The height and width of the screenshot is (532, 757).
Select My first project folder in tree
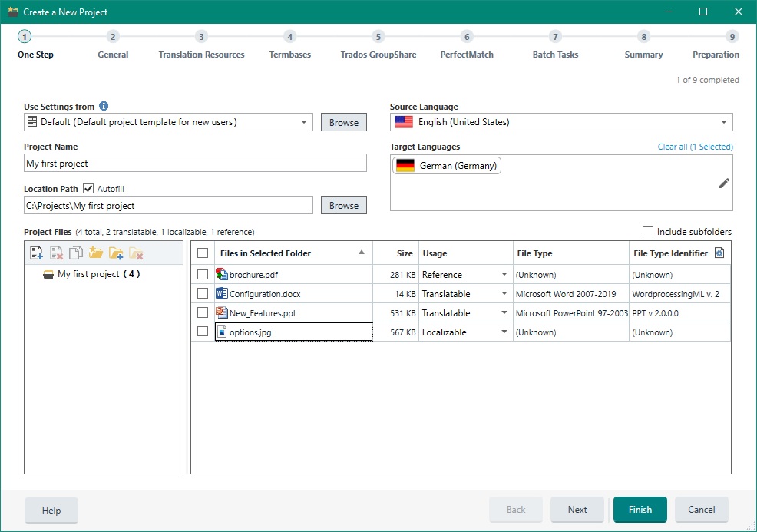coord(88,274)
